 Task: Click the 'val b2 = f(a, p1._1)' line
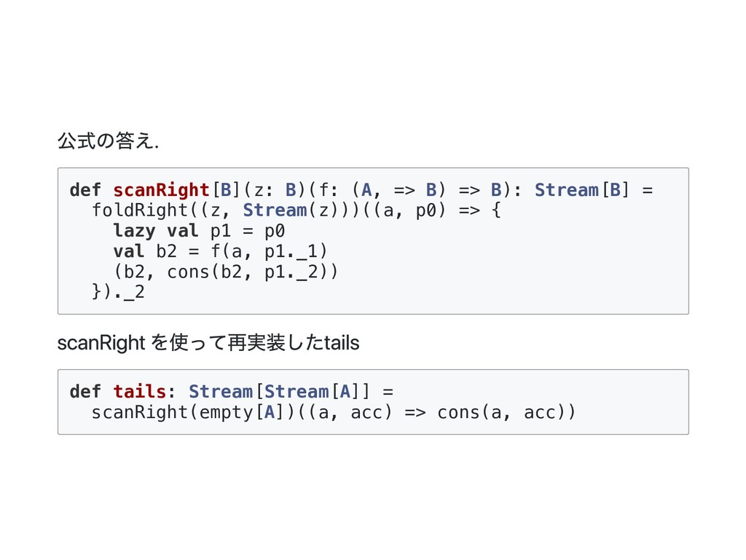tap(220, 252)
